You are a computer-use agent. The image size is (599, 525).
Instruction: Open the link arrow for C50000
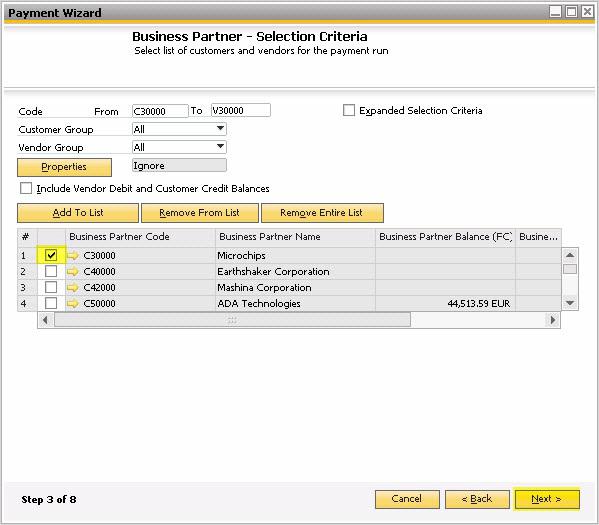(73, 303)
